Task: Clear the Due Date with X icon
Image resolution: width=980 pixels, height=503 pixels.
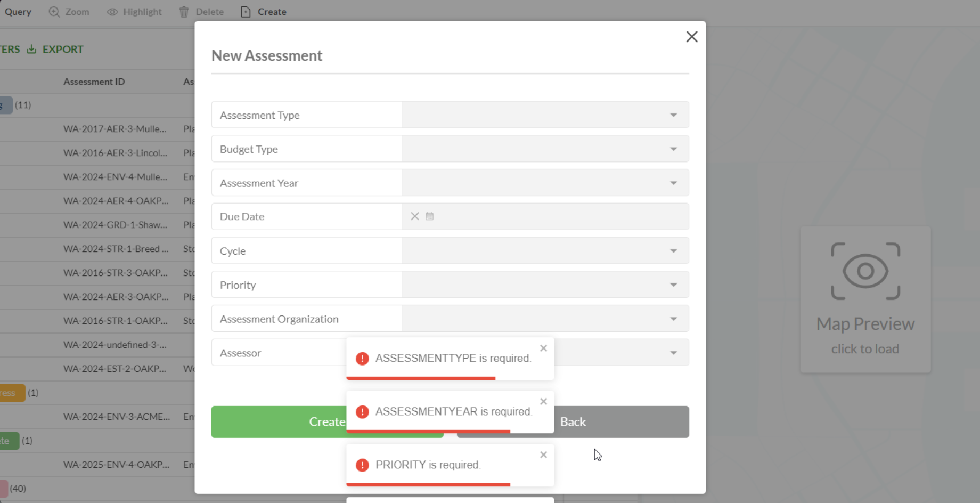Action: click(x=415, y=216)
